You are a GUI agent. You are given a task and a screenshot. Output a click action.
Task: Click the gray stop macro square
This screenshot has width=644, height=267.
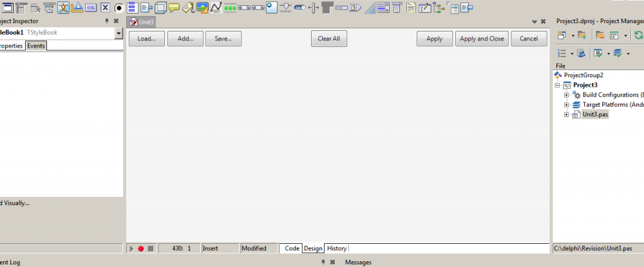pos(150,248)
